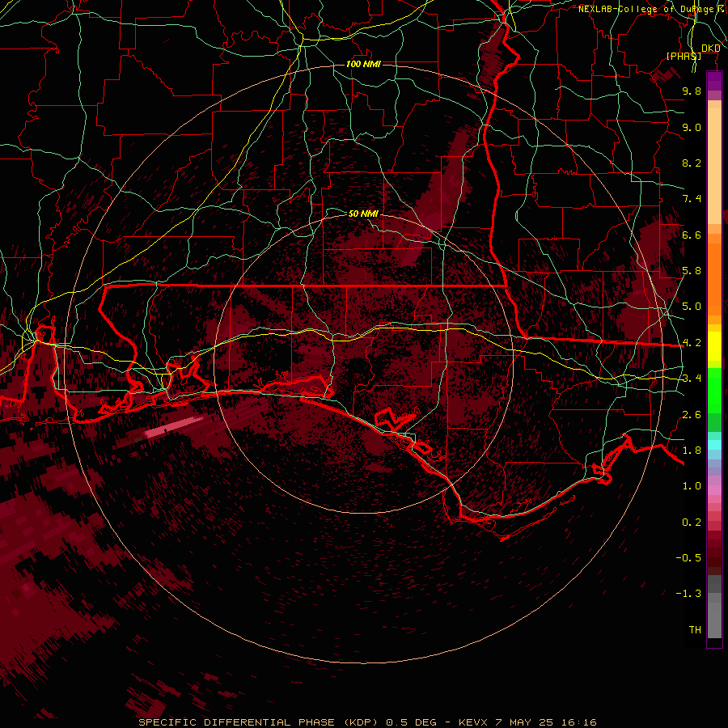Click the [PHAS] units label
Image resolution: width=728 pixels, height=728 pixels.
tap(684, 56)
